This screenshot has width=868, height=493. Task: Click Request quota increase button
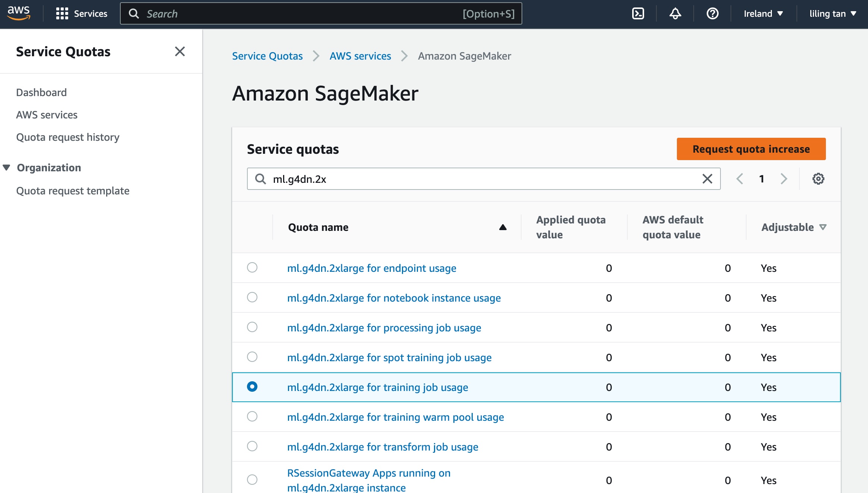(x=751, y=149)
